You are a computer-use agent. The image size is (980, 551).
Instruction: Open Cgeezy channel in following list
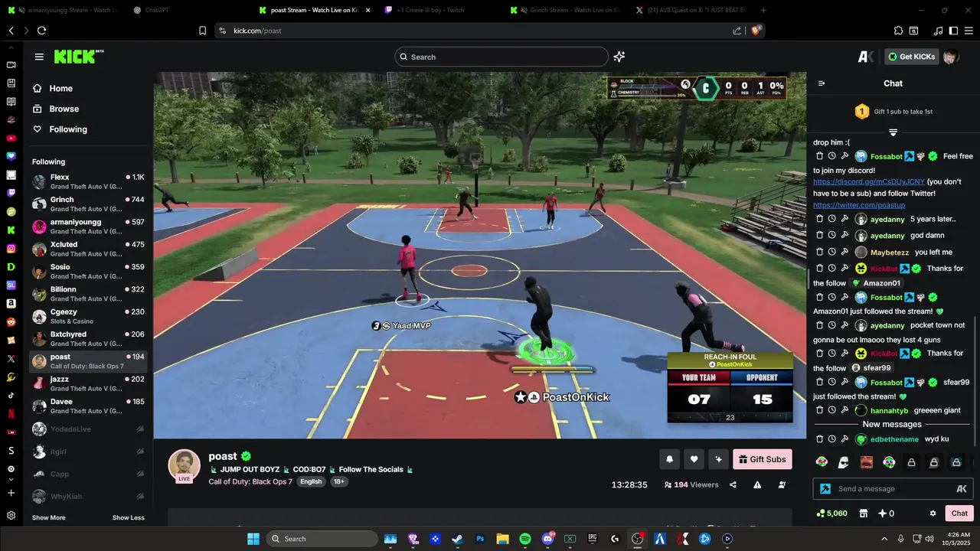coord(88,316)
